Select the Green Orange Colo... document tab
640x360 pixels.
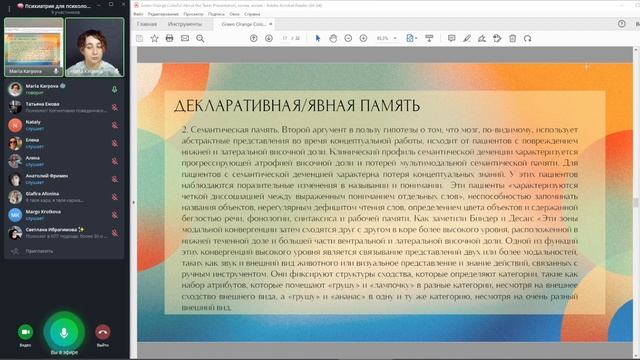244,24
